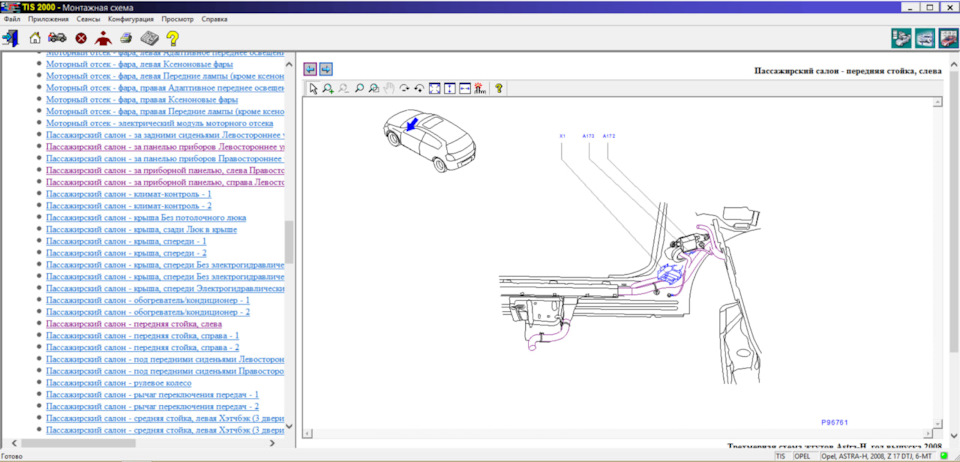Open link Пассажирский салон - крыша, спереди - 2

(126, 253)
